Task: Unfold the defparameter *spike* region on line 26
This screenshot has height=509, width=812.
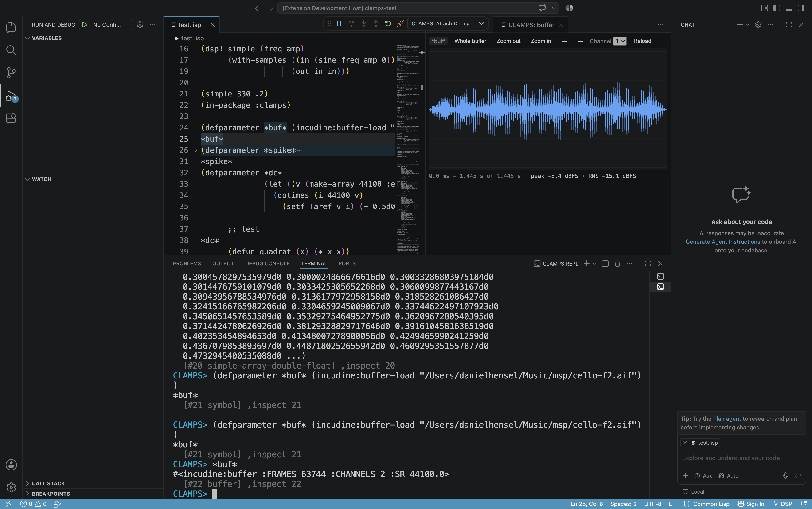Action: click(x=196, y=150)
